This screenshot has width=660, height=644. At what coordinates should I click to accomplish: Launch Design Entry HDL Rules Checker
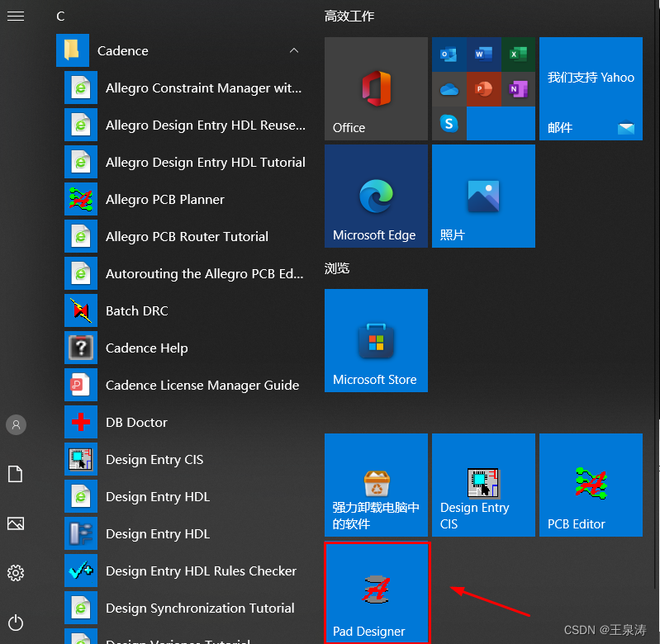[x=201, y=571]
